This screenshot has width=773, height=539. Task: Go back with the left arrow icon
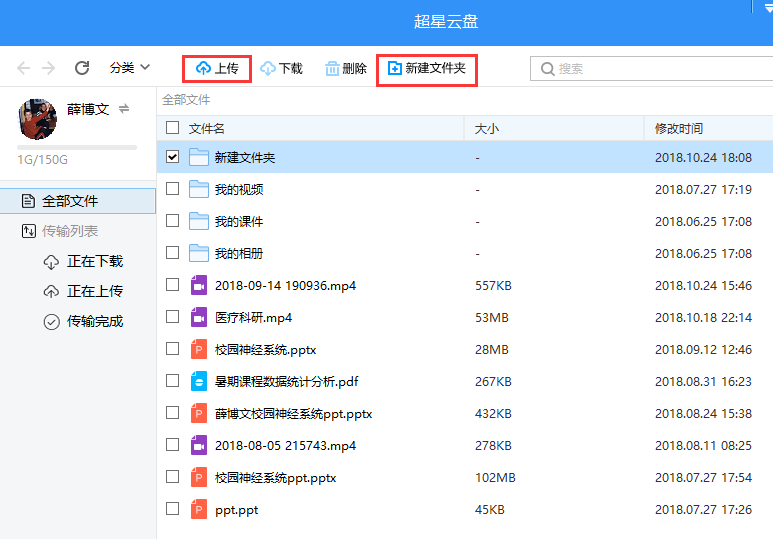[23, 68]
